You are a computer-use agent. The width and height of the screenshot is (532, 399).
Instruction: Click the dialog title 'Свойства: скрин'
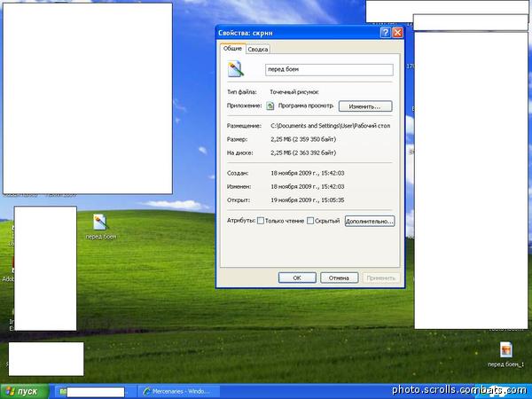click(x=246, y=33)
